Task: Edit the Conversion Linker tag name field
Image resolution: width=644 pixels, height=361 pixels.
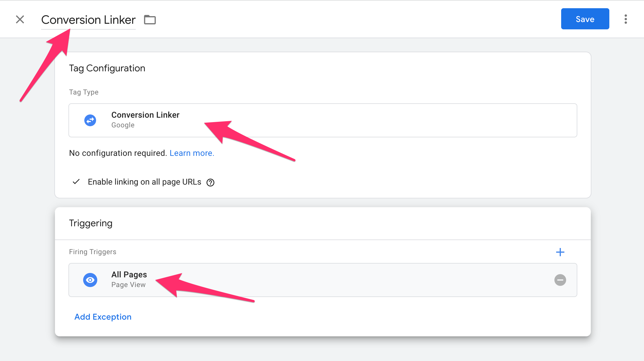Action: [x=88, y=20]
